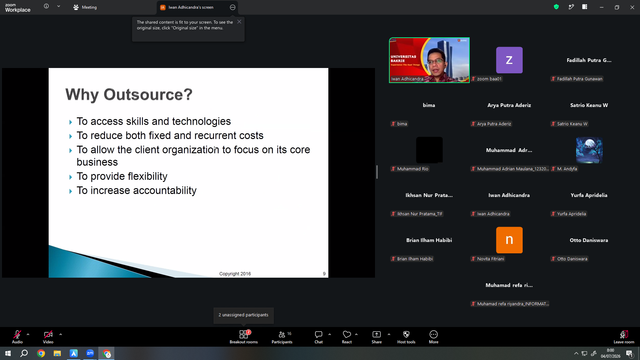Image resolution: width=640 pixels, height=360 pixels.
Task: Select Yurfa Apridelia participant tile
Action: click(x=589, y=195)
